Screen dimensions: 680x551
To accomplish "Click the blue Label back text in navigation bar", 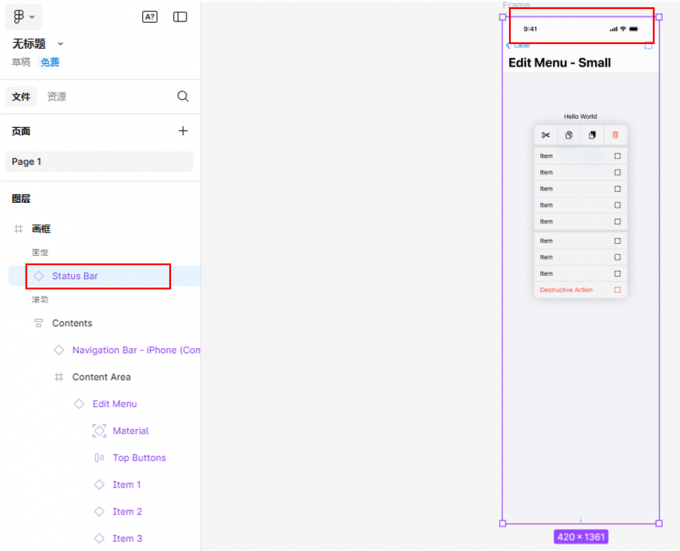I will point(522,46).
